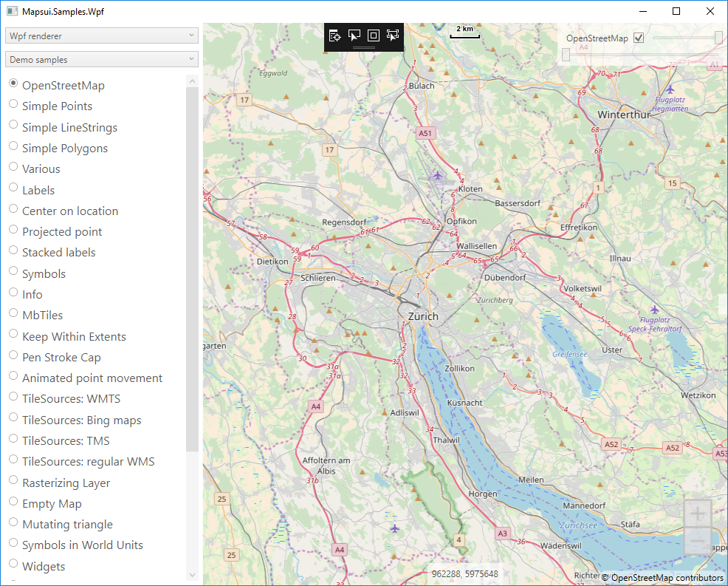The height and width of the screenshot is (586, 728).
Task: Select the feature info query tool
Action: point(335,35)
